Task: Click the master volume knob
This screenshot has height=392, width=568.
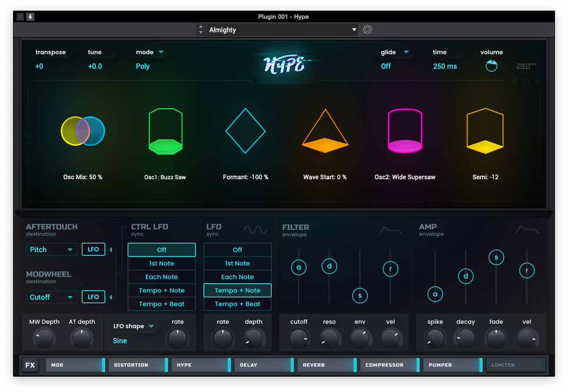Action: coord(491,66)
